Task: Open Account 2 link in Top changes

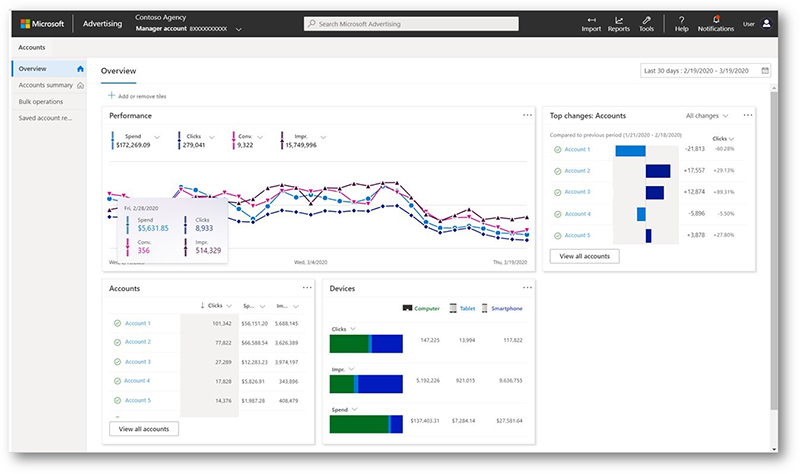Action: pyautogui.click(x=577, y=171)
